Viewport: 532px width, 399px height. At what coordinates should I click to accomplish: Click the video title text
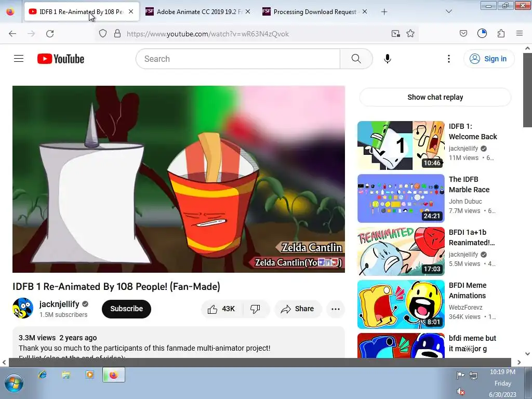click(116, 286)
